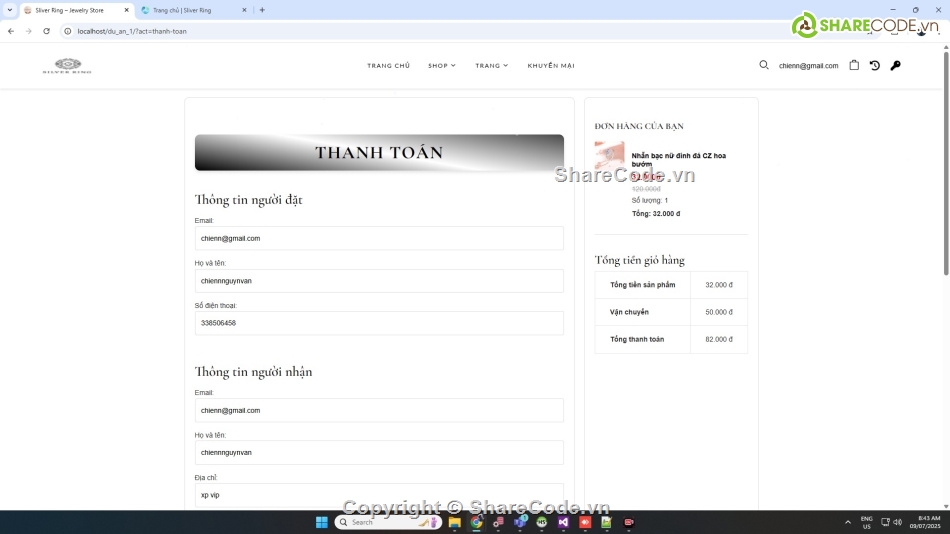Click the Silver Ring logo
This screenshot has width=950, height=534.
[x=67, y=66]
